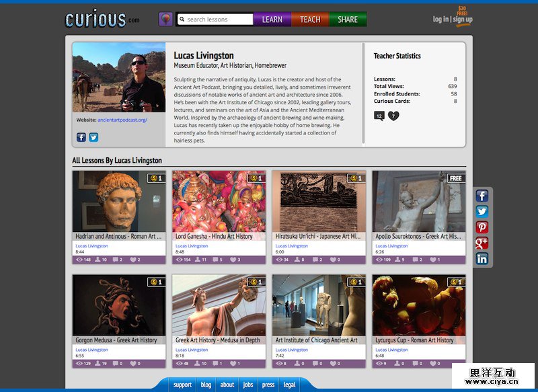
Task: Share via Facebook in the right sidebar
Action: 482,196
